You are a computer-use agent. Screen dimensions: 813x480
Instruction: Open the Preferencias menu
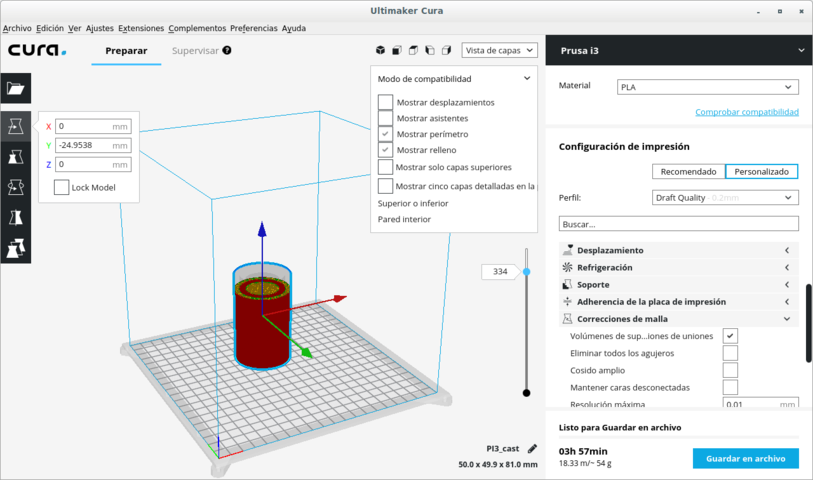254,28
